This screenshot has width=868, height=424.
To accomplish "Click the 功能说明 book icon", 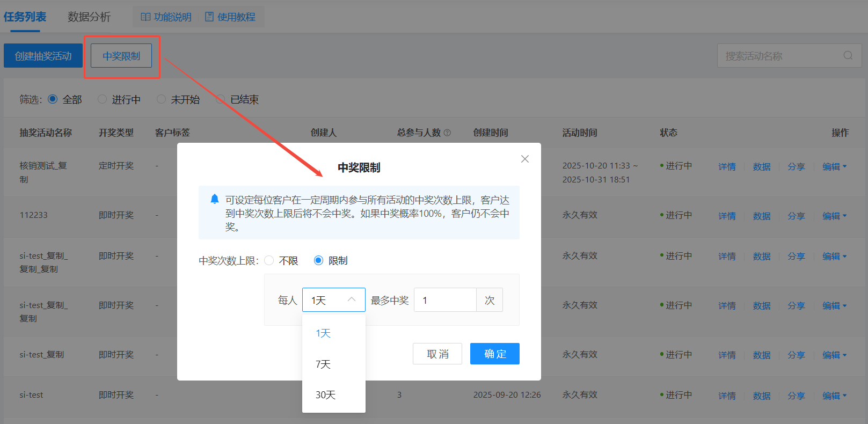I will click(x=145, y=17).
